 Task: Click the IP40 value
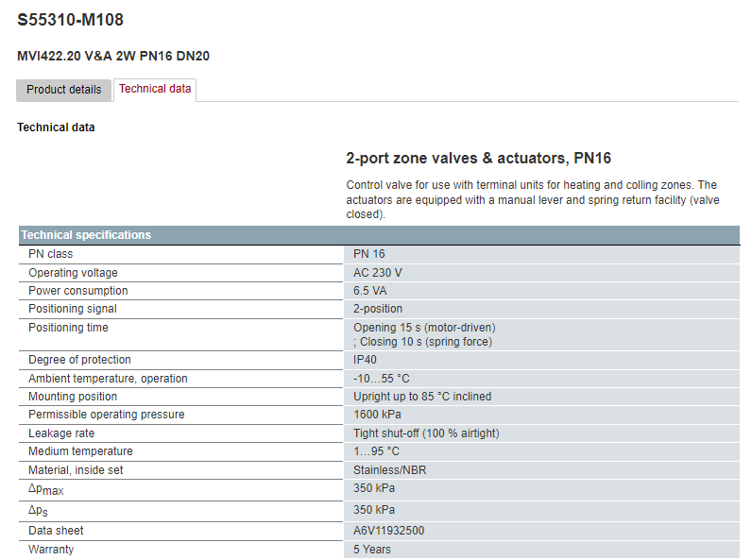365,360
